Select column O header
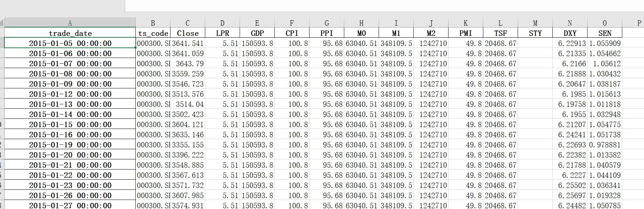The width and height of the screenshot is (644, 209). coord(605,22)
